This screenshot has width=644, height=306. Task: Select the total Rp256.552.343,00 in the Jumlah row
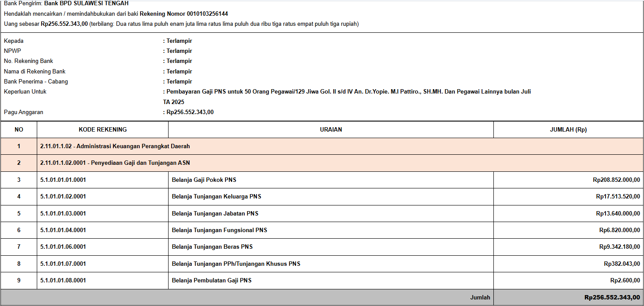(x=612, y=298)
